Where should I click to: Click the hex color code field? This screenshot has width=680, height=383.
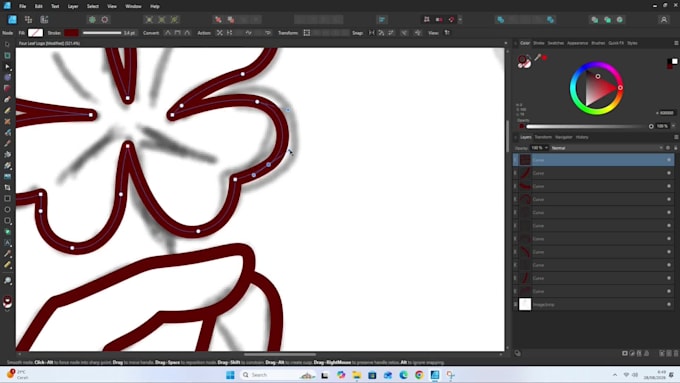[x=666, y=113]
